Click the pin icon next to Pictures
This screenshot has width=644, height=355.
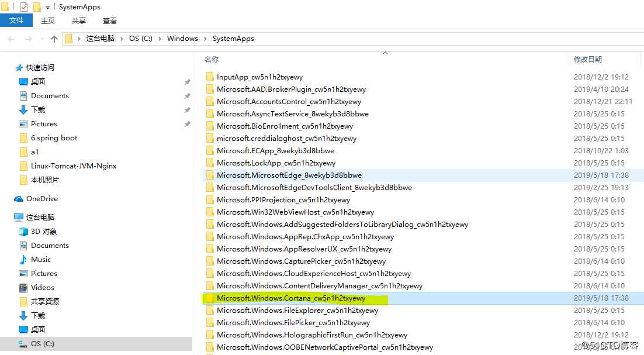pos(187,123)
